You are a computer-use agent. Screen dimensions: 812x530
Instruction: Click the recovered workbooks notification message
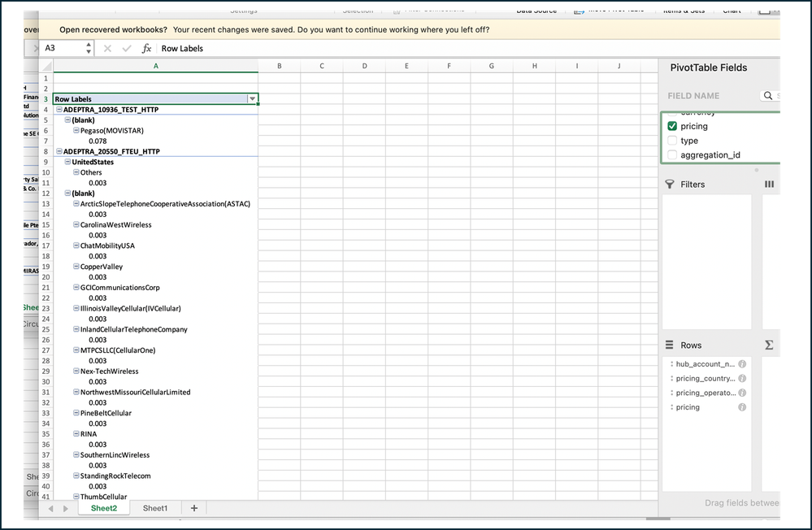pyautogui.click(x=275, y=29)
